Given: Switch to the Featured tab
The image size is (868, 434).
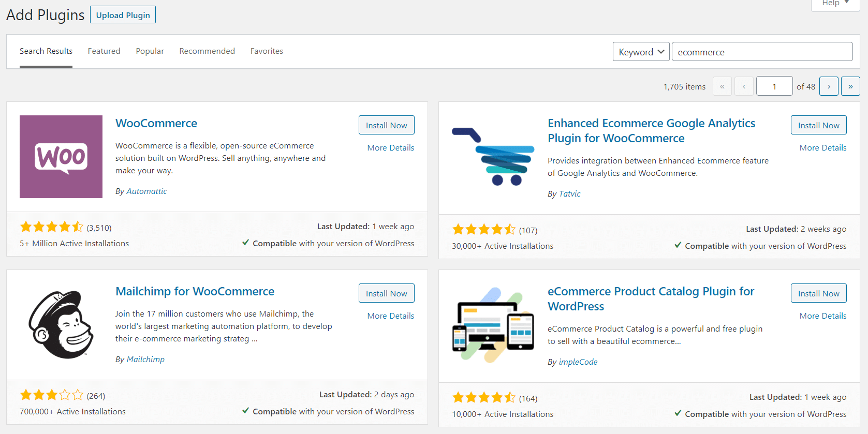Looking at the screenshot, I should 104,51.
